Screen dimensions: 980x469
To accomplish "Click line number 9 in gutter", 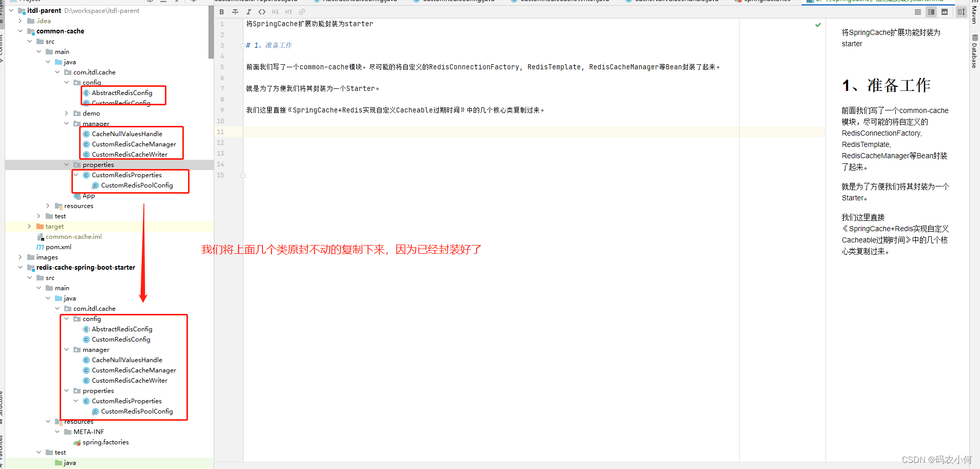I will 222,110.
